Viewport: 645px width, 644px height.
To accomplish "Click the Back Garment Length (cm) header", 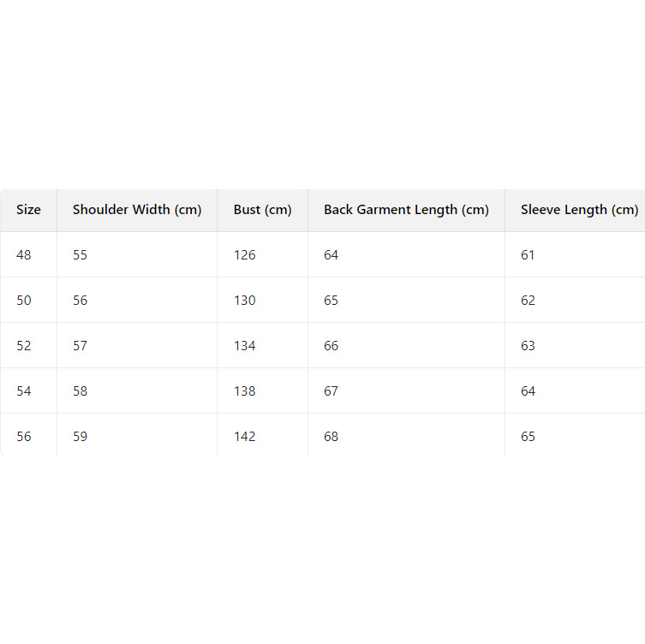I will [x=406, y=210].
